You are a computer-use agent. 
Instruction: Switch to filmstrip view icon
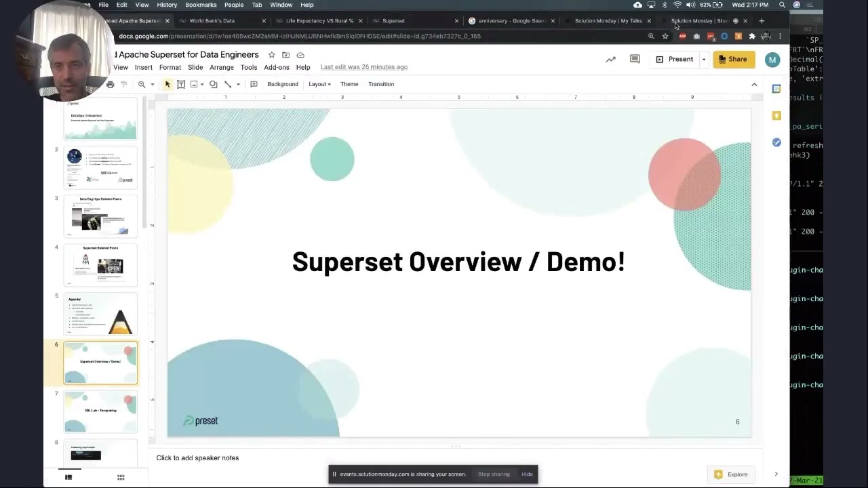68,477
